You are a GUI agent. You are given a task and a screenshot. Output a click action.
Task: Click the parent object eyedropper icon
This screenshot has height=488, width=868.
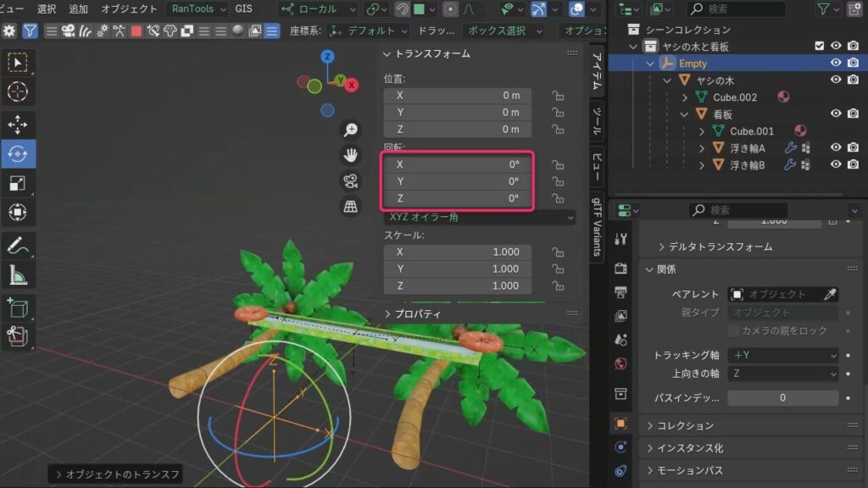pos(829,294)
